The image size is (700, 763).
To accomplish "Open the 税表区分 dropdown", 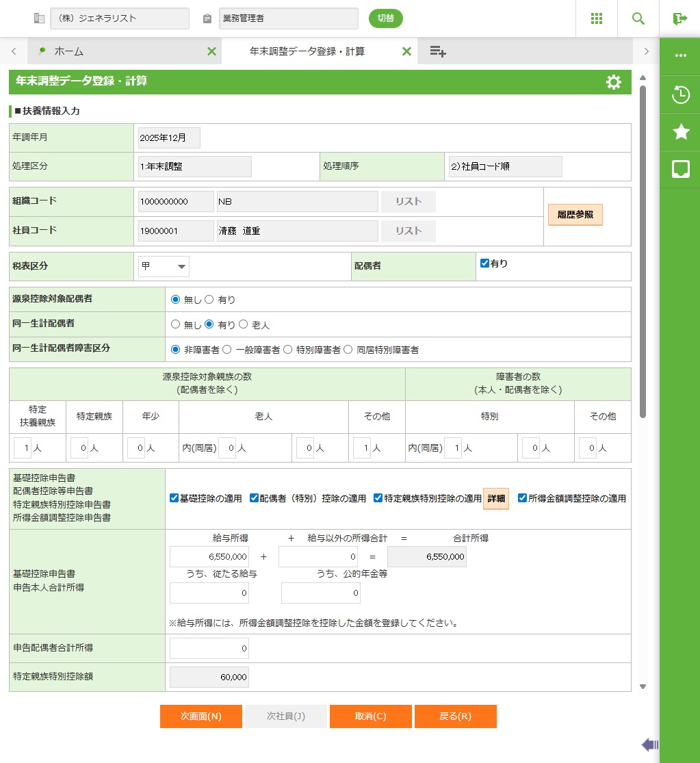I will [x=164, y=267].
